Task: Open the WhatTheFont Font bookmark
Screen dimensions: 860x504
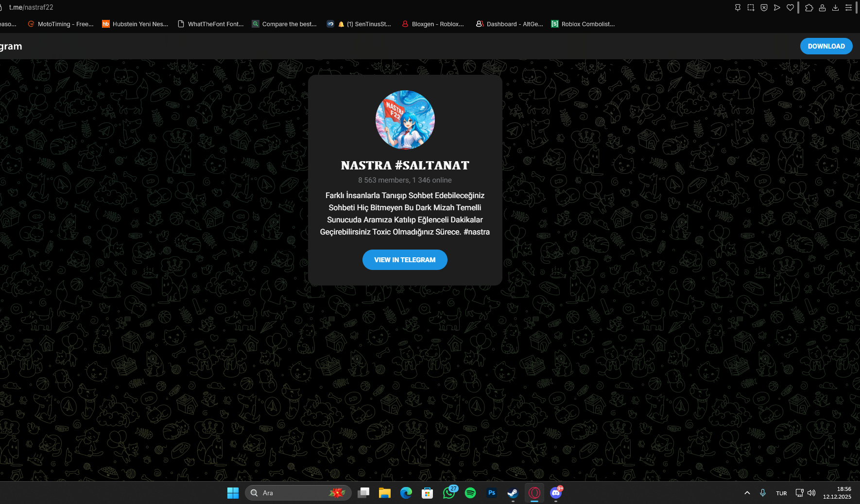Action: (x=211, y=24)
